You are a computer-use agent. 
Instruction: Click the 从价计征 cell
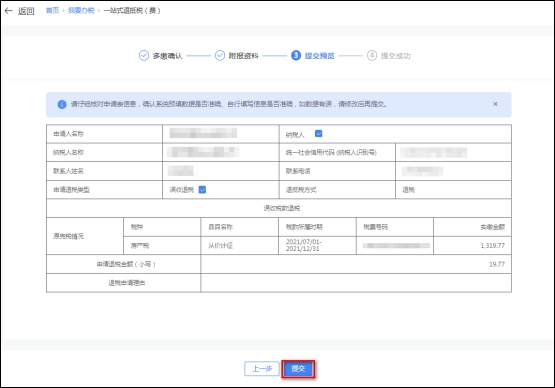coord(240,246)
